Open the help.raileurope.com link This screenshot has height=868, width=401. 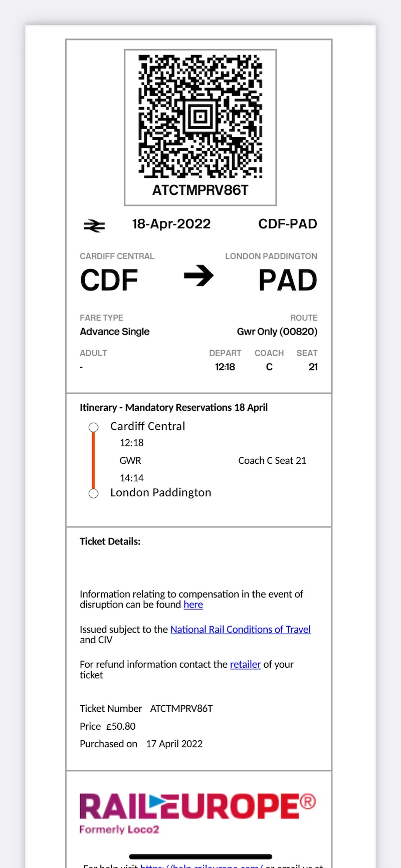click(x=202, y=865)
